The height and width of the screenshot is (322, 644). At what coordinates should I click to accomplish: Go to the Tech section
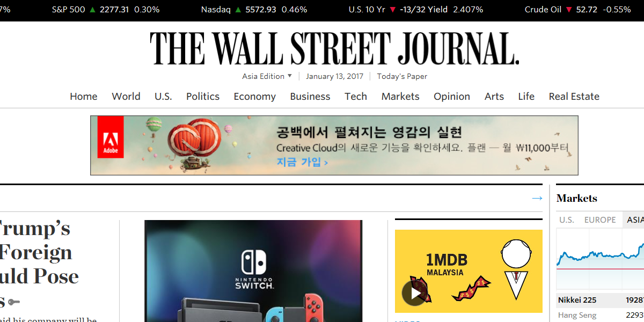(x=355, y=97)
